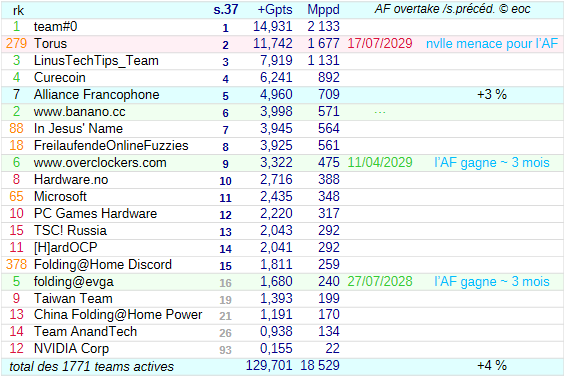Click the 'LinusTechTips_Team' row name

point(96,61)
